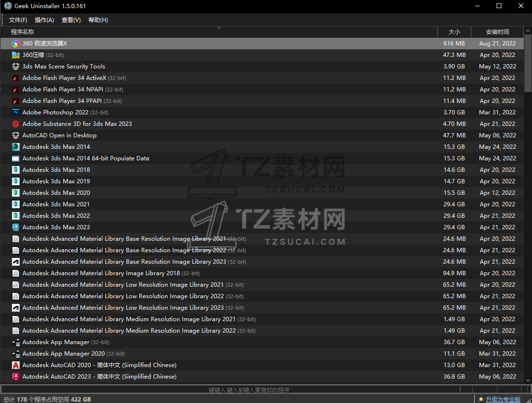Click the 3ds Max 2014 Populate Data icon
This screenshot has height=403, width=532.
[x=16, y=158]
